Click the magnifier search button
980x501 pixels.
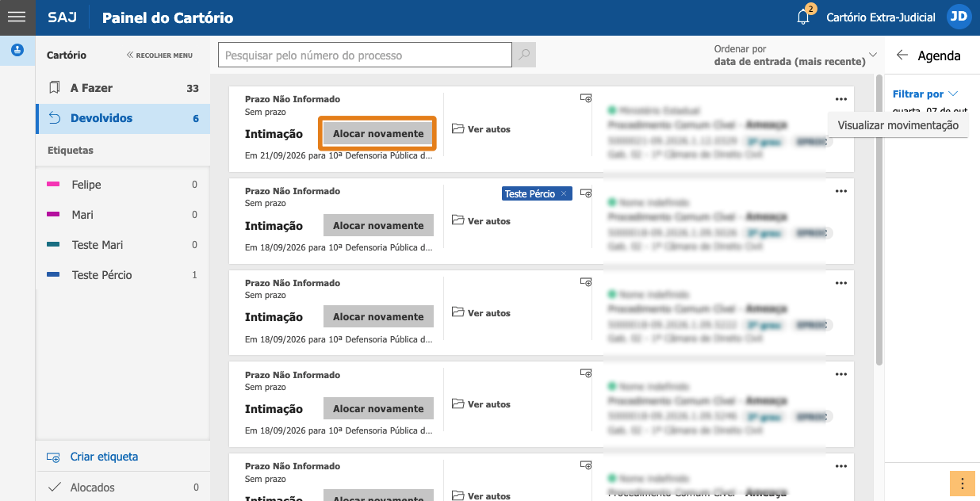point(524,55)
